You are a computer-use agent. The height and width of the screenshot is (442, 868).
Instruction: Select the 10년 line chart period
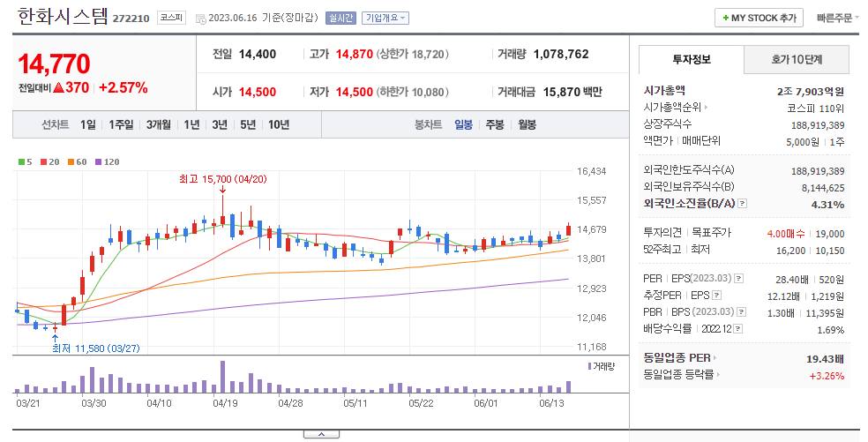279,124
